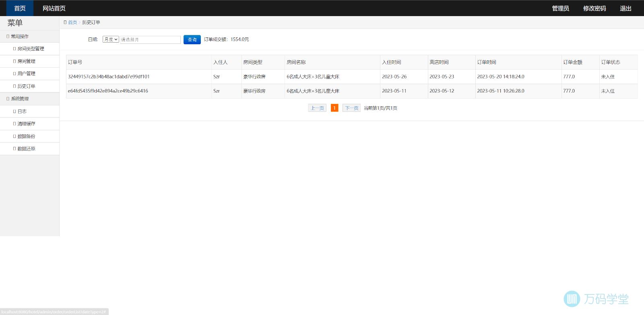Screen dimensions: 644x315
Task: Open 房间类型管理 in the sidebar
Action: point(30,49)
